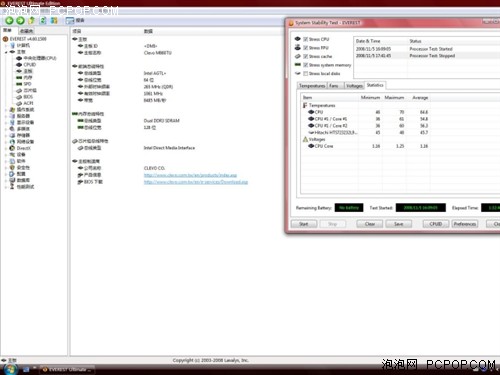
Task: Click the Save button in Stability Test
Action: click(399, 224)
